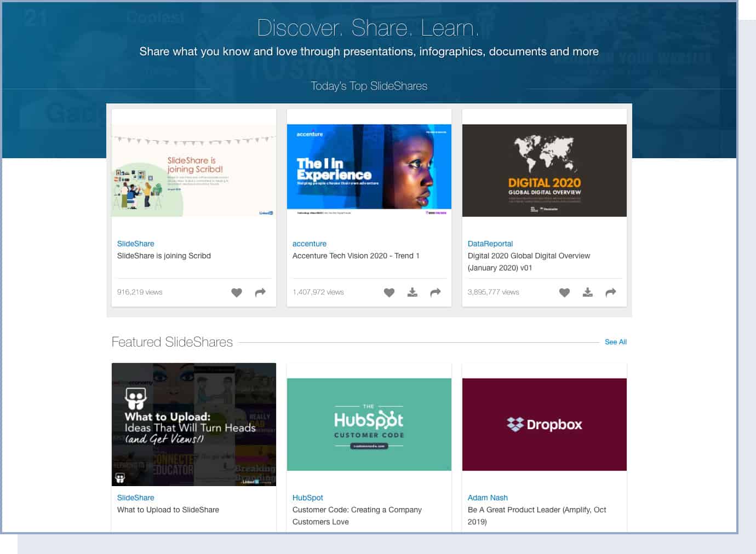
Task: Open title SlideShare is joining Scribd
Action: 164,256
